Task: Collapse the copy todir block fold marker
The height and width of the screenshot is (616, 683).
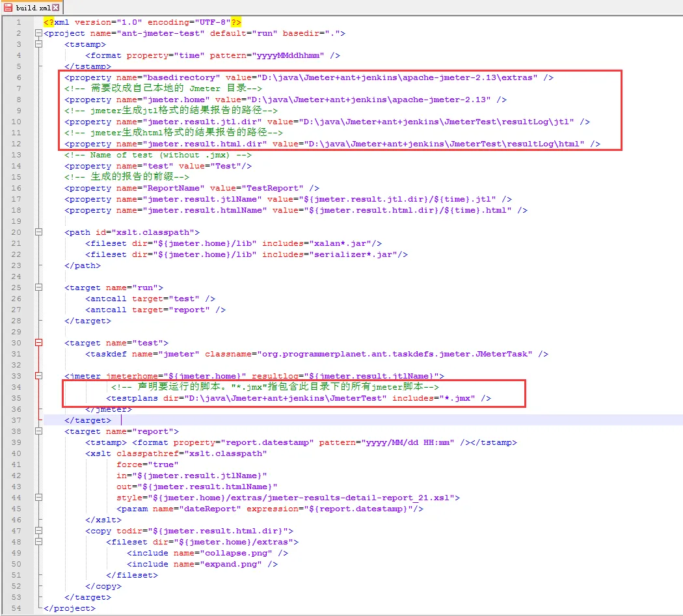Action: [x=39, y=531]
